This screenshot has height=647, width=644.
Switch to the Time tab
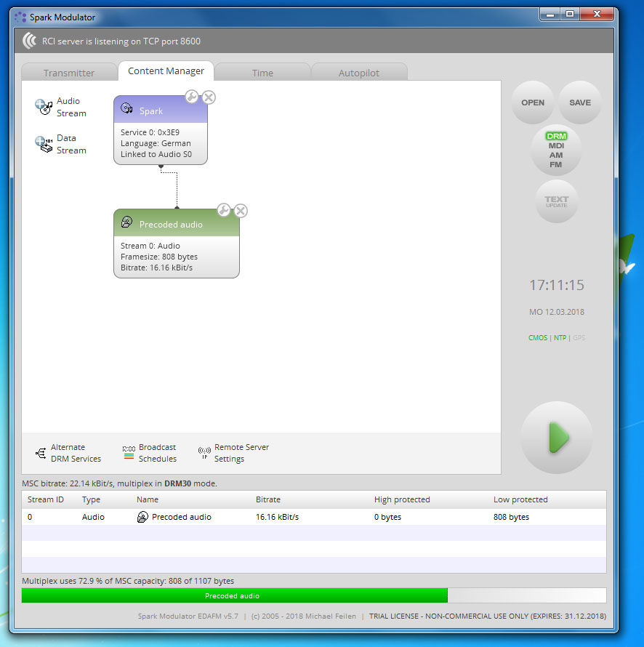(262, 73)
